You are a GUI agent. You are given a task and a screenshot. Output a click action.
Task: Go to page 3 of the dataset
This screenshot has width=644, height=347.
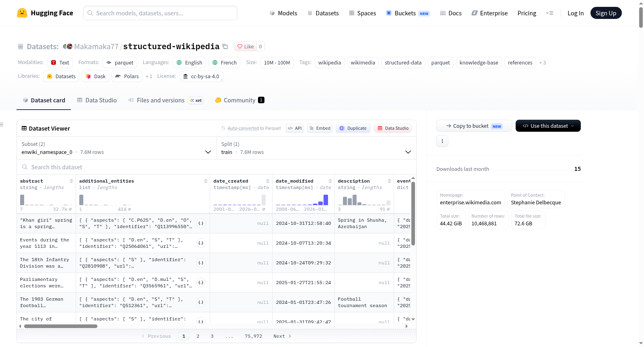pos(212,336)
